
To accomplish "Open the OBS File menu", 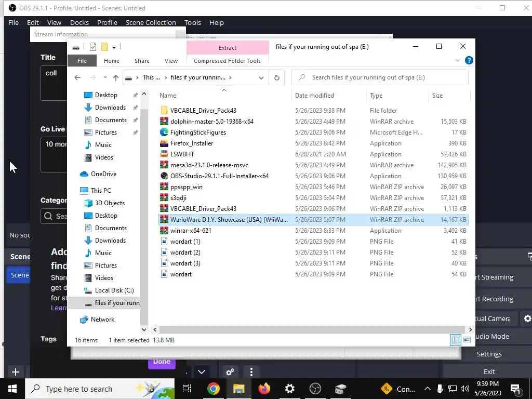I will point(13,22).
